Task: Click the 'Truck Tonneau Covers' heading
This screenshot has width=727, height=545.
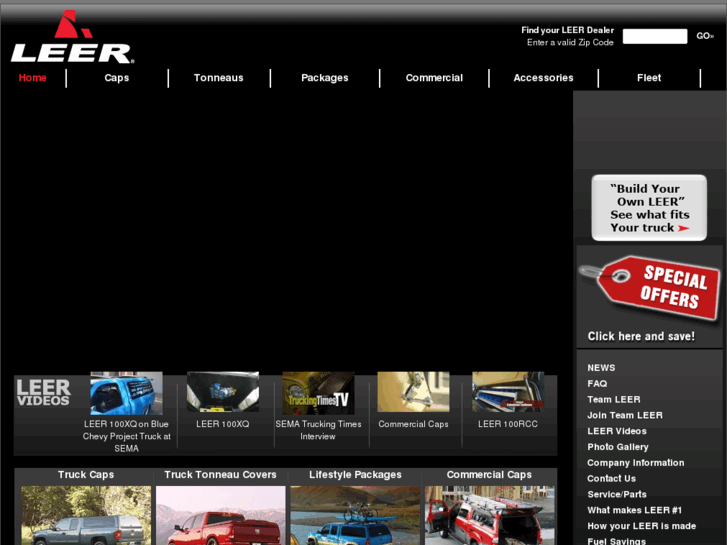Action: pos(220,474)
